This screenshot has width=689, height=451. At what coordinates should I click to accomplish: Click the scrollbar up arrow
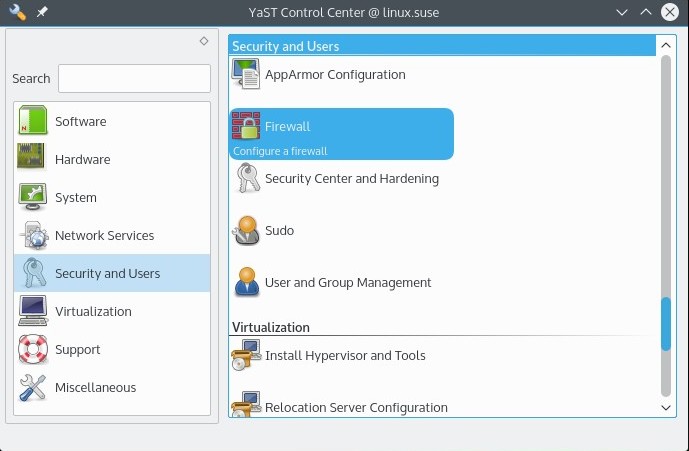pos(666,45)
